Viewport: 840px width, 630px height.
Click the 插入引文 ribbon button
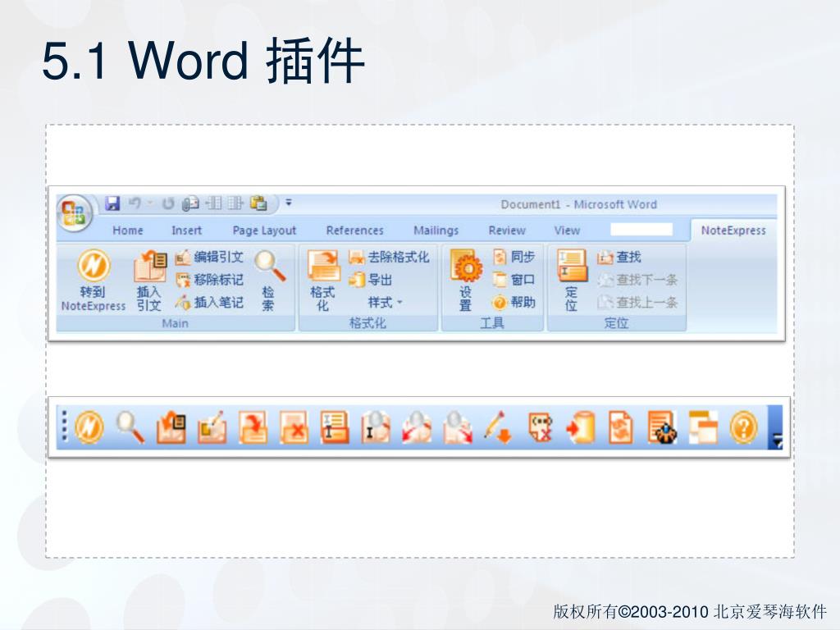click(x=149, y=281)
